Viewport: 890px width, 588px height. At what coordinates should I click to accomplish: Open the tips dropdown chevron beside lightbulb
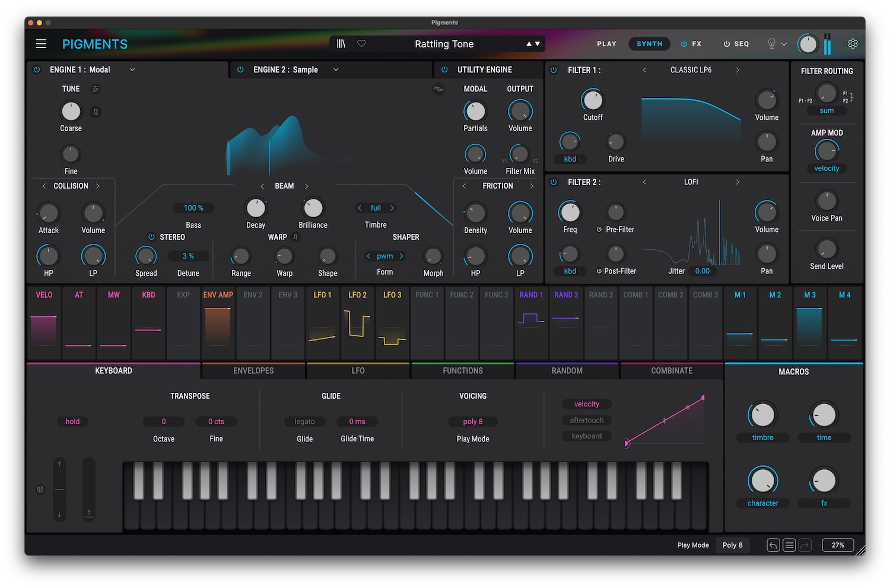784,44
